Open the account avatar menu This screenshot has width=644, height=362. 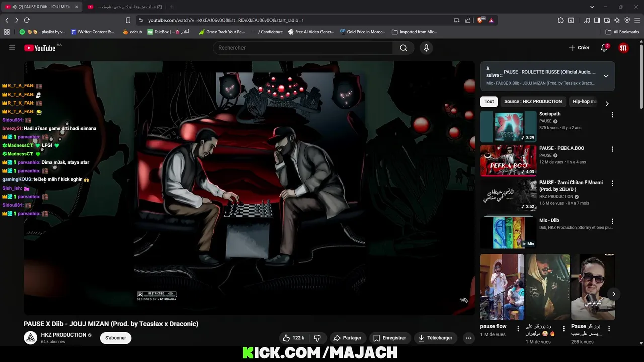click(x=624, y=48)
